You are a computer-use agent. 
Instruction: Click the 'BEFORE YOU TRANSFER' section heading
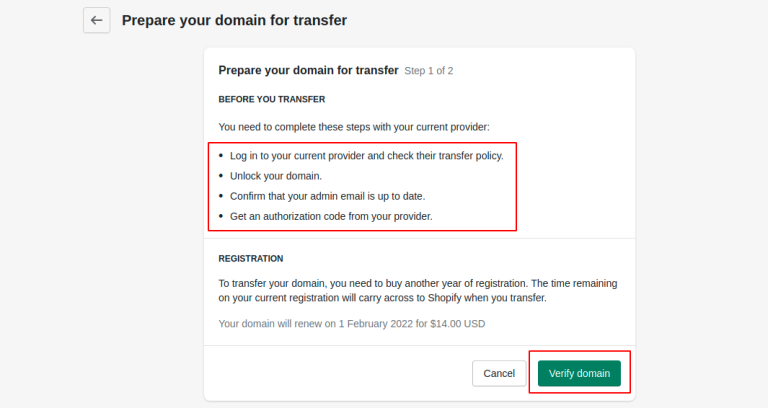click(272, 99)
